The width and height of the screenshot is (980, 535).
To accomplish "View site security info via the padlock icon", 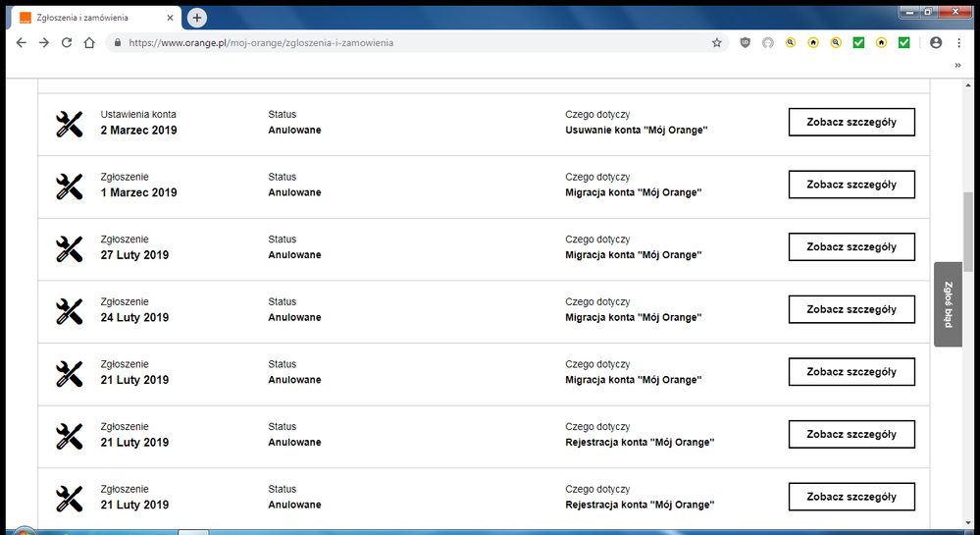I will point(117,43).
